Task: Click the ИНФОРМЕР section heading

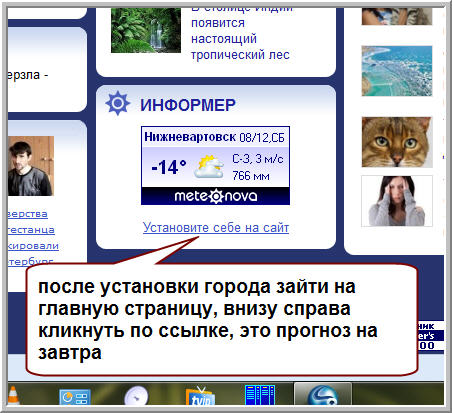Action: tap(188, 105)
